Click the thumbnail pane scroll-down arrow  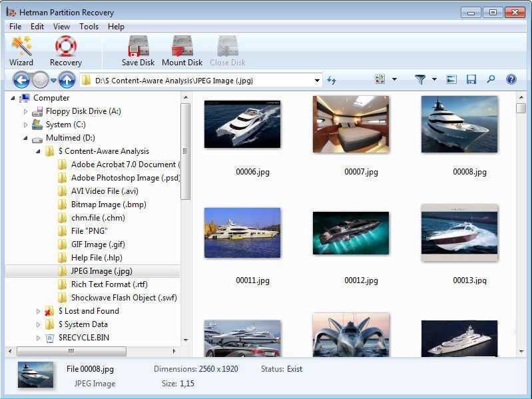point(521,352)
